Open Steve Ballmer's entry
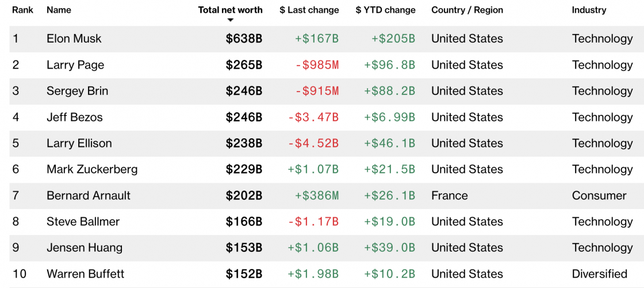Viewport: 644px width, 288px height. point(83,222)
